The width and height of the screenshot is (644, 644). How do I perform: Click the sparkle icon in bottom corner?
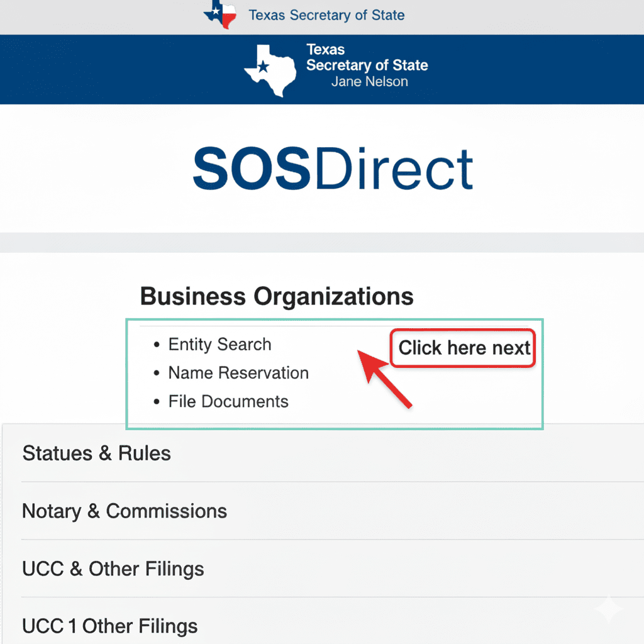point(609,608)
